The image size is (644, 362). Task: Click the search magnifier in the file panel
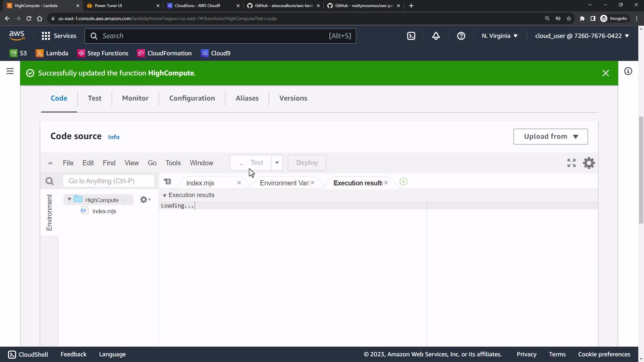[50, 181]
